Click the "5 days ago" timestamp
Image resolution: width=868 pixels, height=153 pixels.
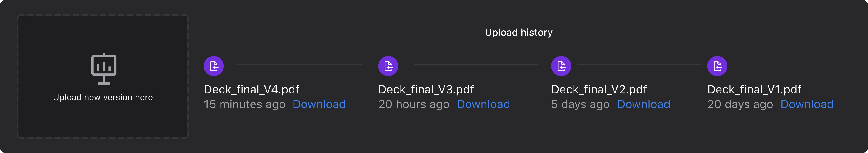(580, 104)
